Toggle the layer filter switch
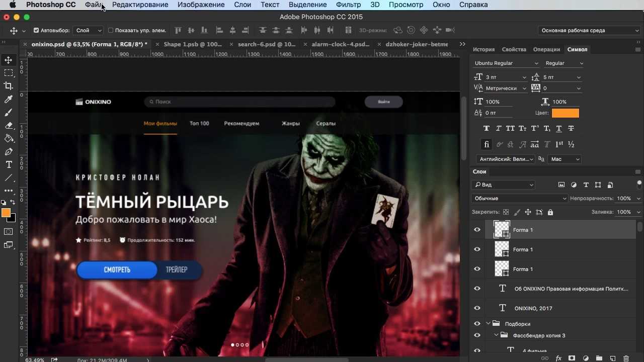Image resolution: width=644 pixels, height=362 pixels. coord(639,184)
